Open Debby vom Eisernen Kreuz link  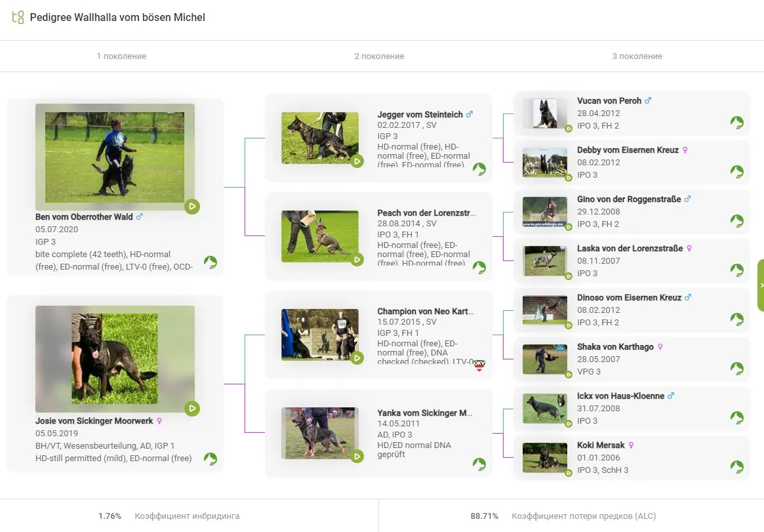pos(628,150)
